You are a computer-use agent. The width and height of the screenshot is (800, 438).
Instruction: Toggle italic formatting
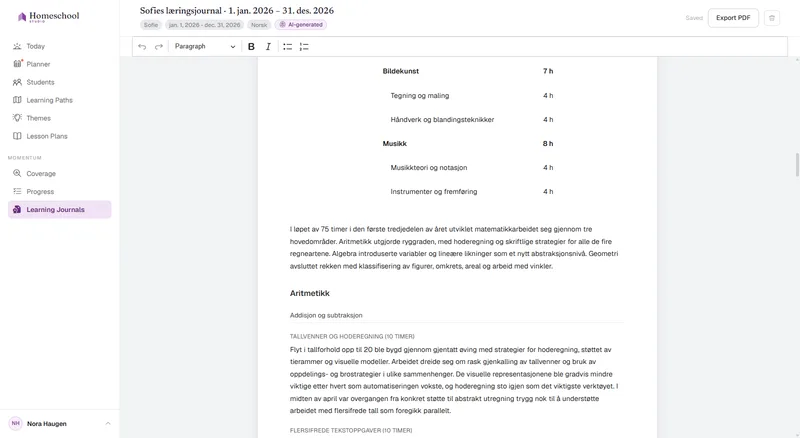[x=268, y=46]
